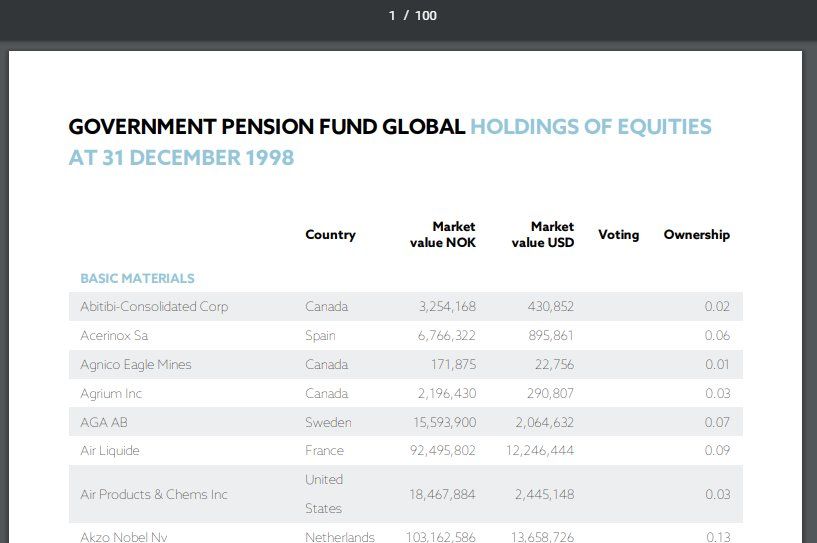Click the Agrium Inc company name
This screenshot has width=817, height=543.
[111, 394]
